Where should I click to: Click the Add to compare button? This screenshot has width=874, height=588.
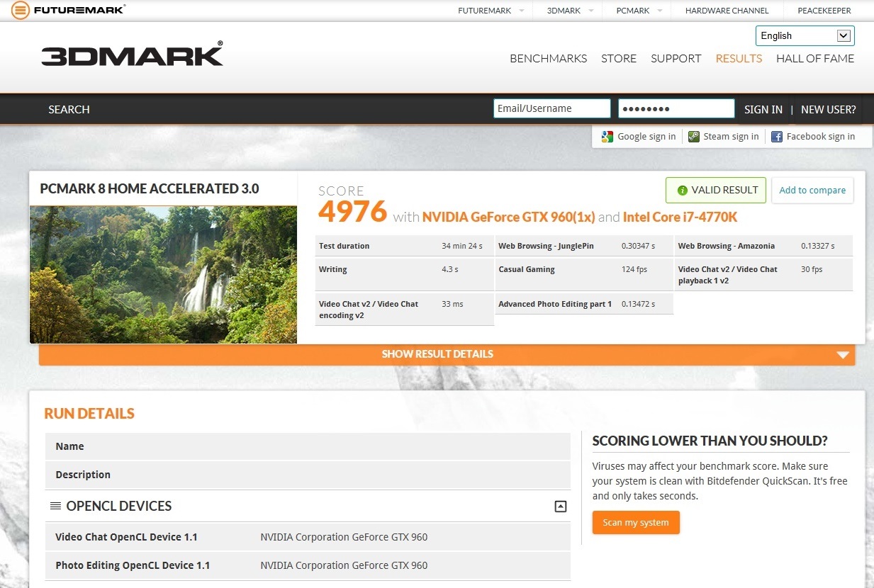point(812,190)
